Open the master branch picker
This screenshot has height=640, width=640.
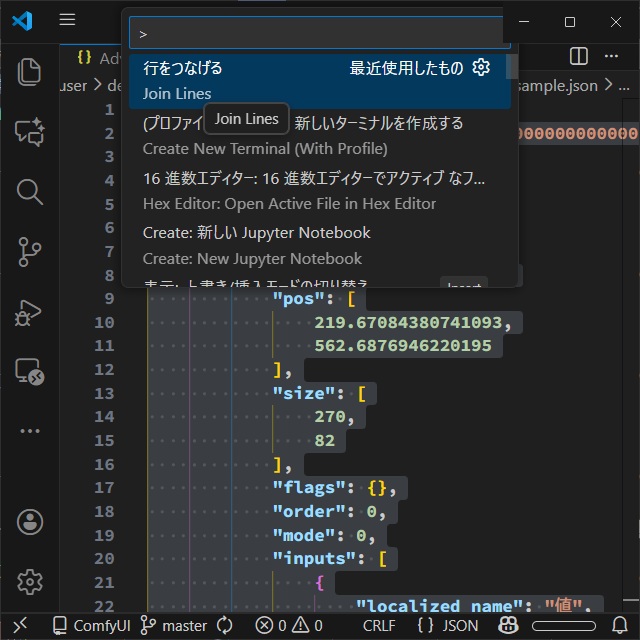click(x=174, y=625)
